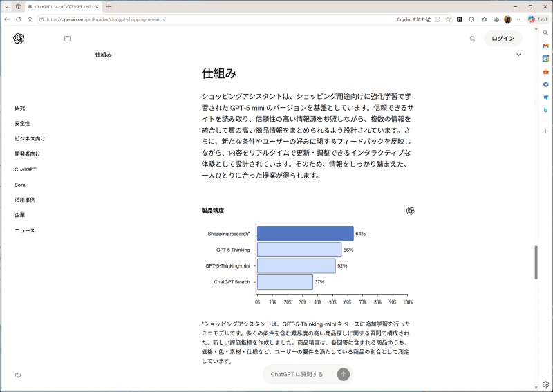Click the site info lock icon in the address bar
Screen dimensions: 553x392
[41, 19]
